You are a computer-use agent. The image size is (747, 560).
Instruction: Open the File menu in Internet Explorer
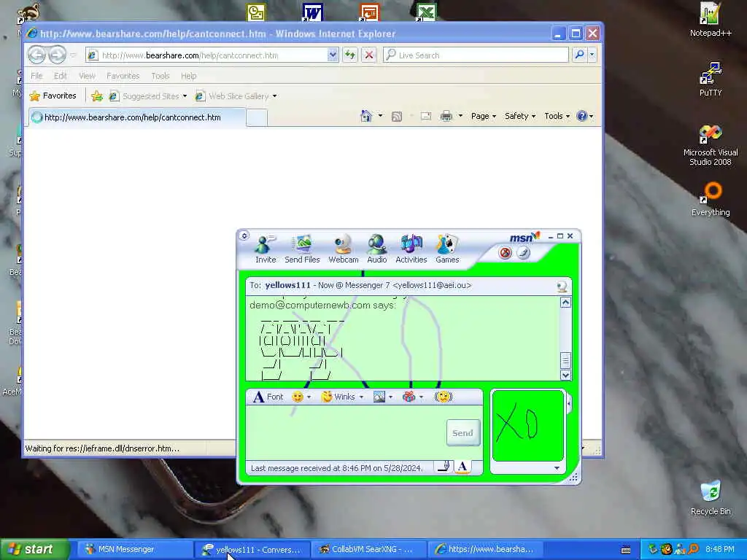36,76
